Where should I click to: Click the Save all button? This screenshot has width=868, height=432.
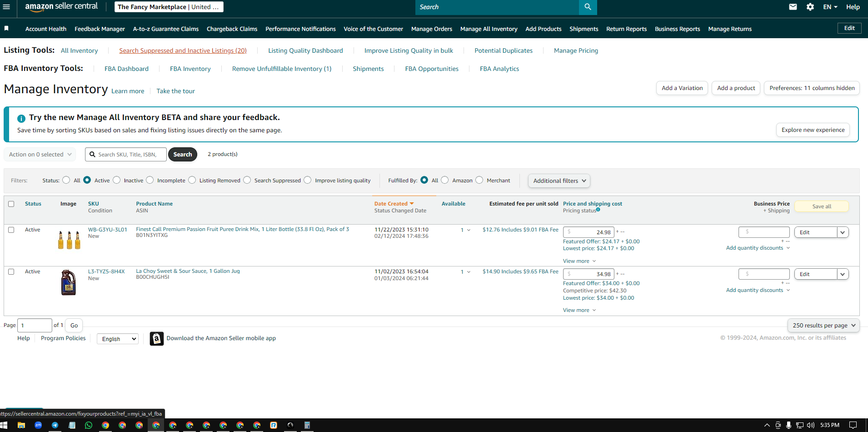tap(822, 206)
